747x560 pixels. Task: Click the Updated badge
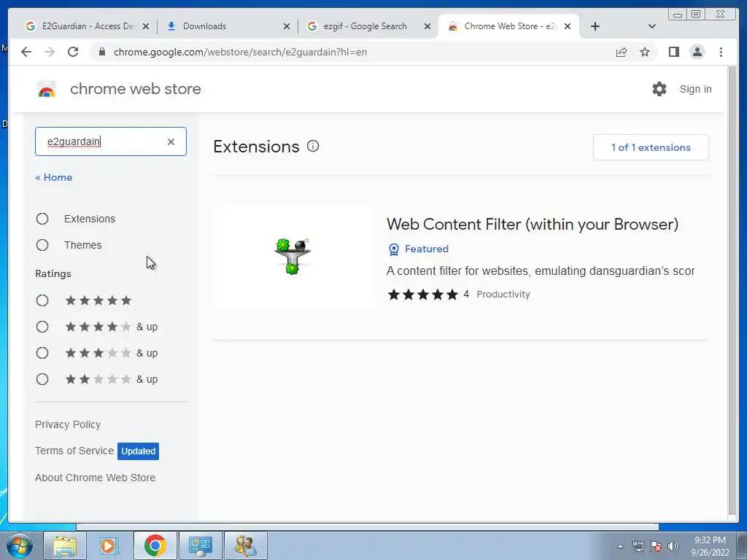click(x=138, y=451)
